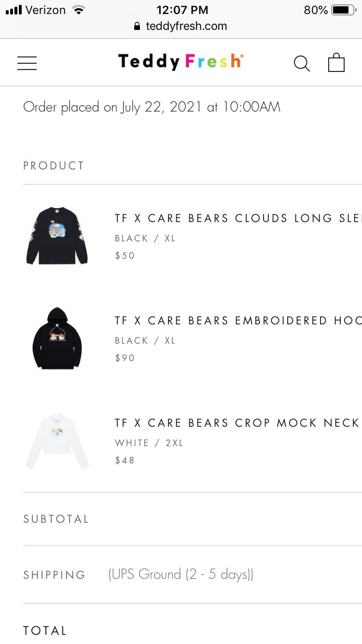Open the shopping bag cart
The width and height of the screenshot is (362, 644).
[336, 63]
